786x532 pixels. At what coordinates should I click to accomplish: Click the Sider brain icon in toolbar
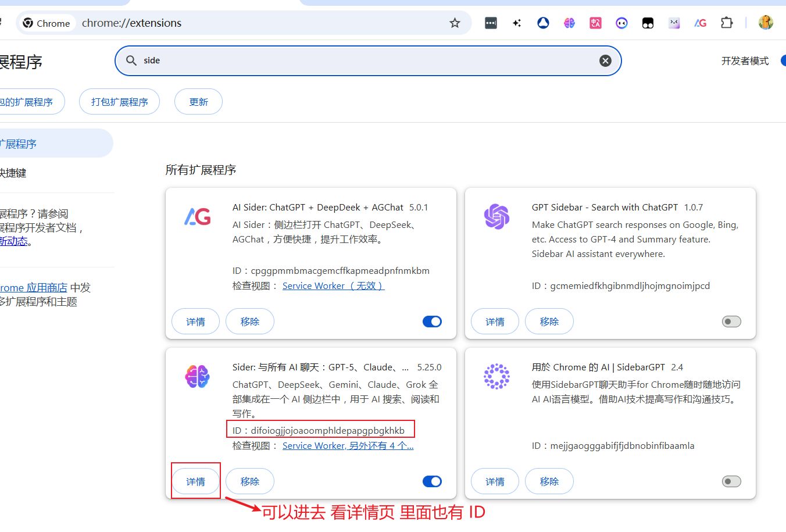pyautogui.click(x=569, y=23)
